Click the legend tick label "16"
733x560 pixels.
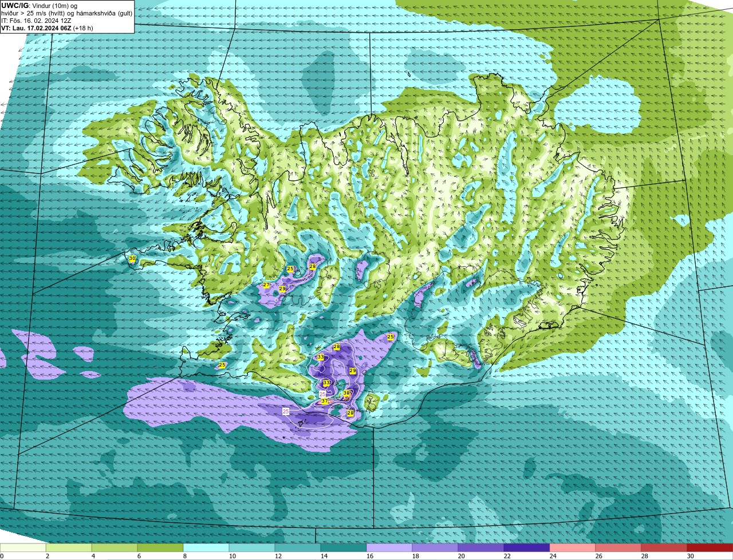point(370,556)
